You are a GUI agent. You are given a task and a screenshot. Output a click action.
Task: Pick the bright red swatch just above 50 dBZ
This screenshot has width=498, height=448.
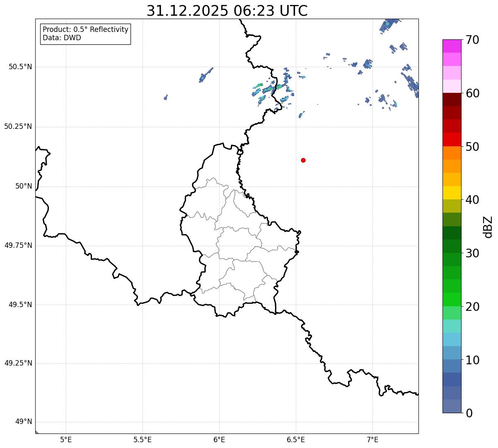(452, 139)
